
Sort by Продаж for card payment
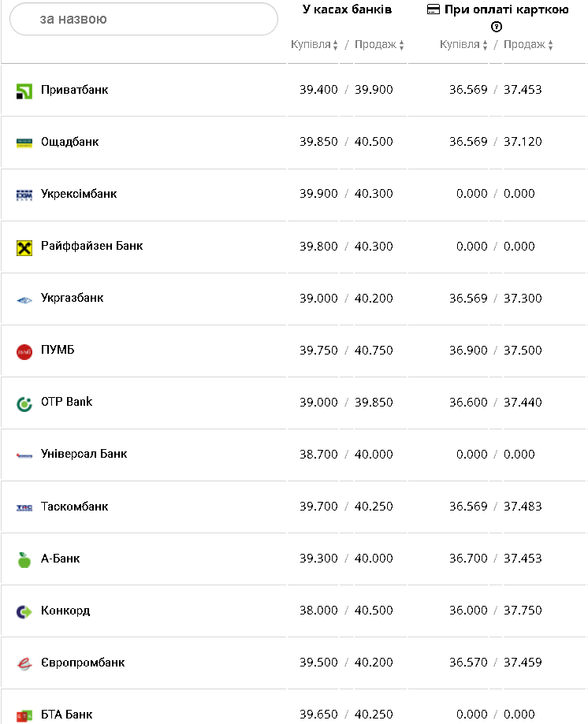pyautogui.click(x=528, y=45)
